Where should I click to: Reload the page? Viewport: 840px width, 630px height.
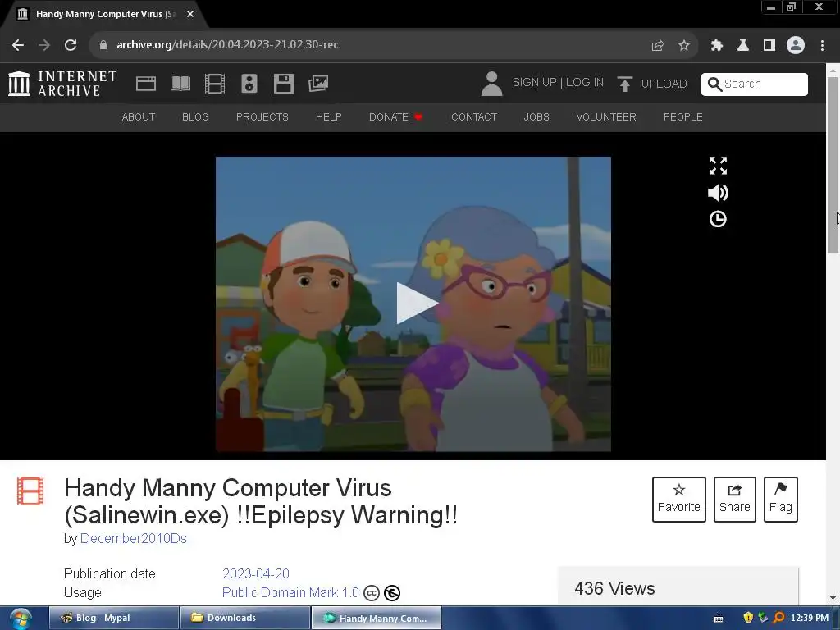click(x=71, y=45)
